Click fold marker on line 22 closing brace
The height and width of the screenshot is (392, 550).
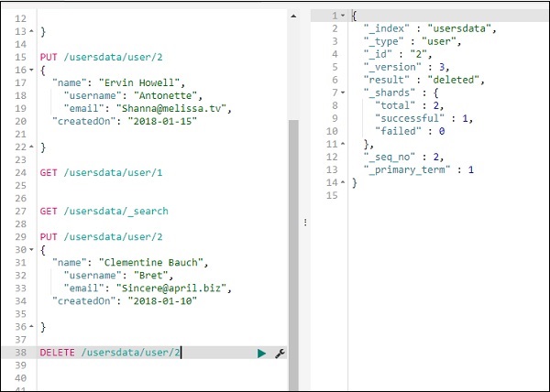click(33, 147)
